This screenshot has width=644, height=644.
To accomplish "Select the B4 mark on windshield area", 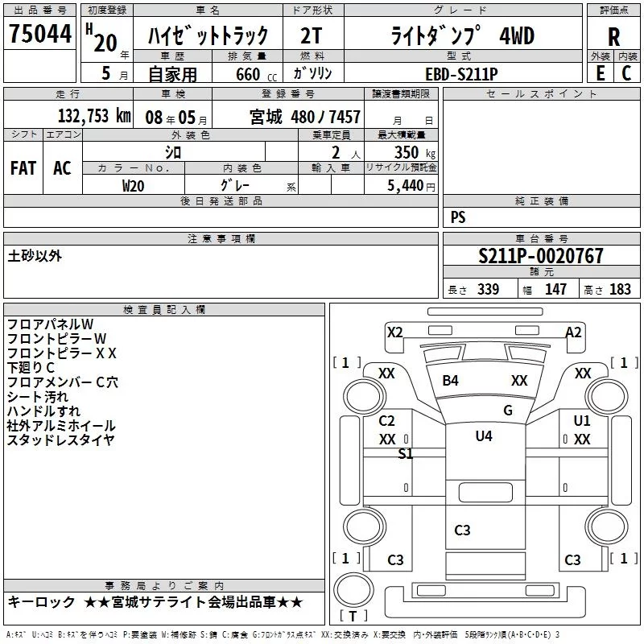I will 450,381.
